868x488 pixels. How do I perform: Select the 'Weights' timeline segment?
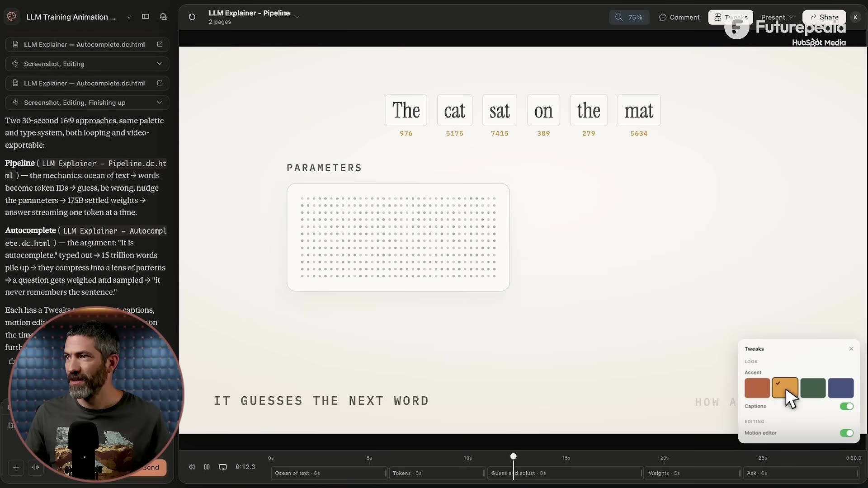692,473
